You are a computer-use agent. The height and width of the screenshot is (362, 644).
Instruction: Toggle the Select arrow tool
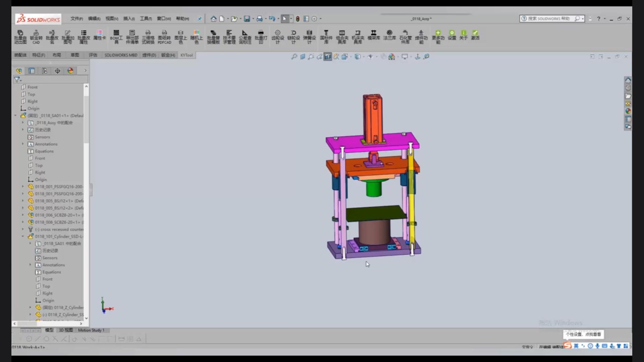pos(284,19)
